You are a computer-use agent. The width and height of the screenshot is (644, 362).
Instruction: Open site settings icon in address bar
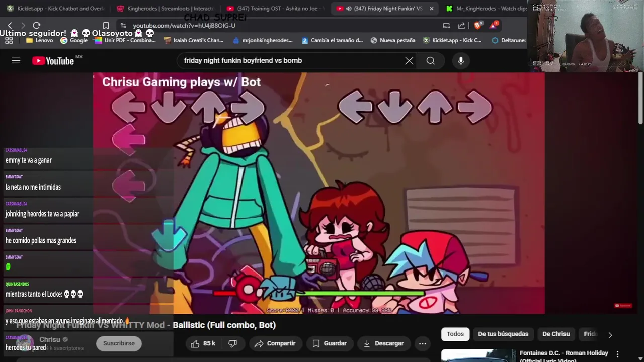tap(123, 26)
